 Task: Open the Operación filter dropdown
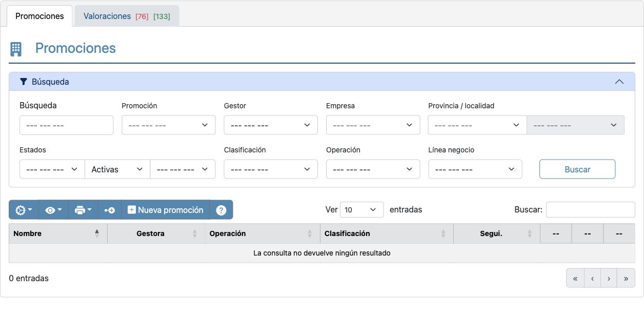[373, 169]
